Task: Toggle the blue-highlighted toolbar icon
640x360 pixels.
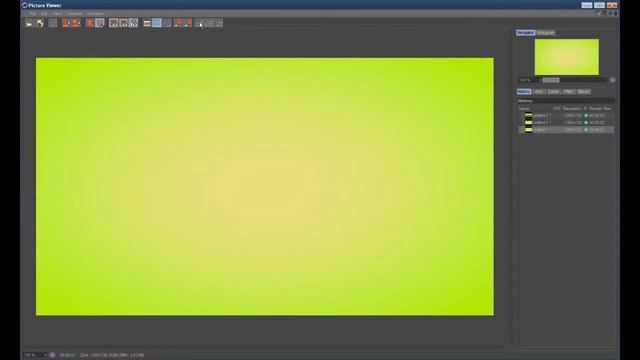Action: point(157,23)
